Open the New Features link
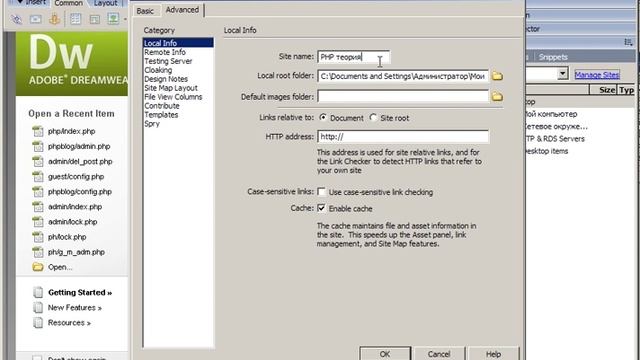The width and height of the screenshot is (640, 360). coord(75,307)
